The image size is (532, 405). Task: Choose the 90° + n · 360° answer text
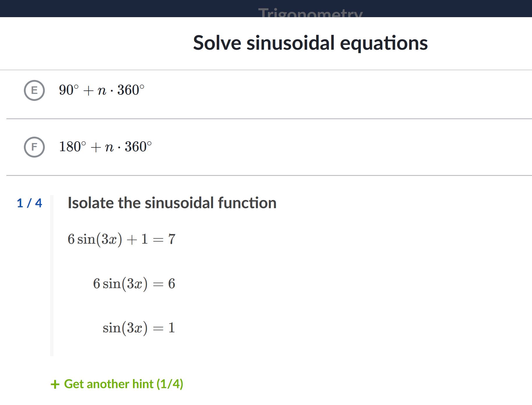pyautogui.click(x=102, y=90)
